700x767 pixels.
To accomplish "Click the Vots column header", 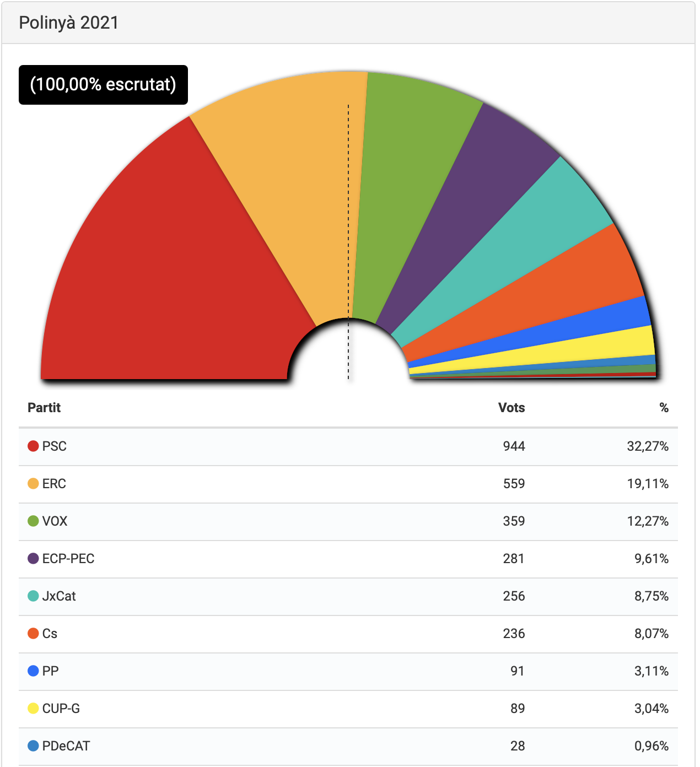I will tap(511, 408).
